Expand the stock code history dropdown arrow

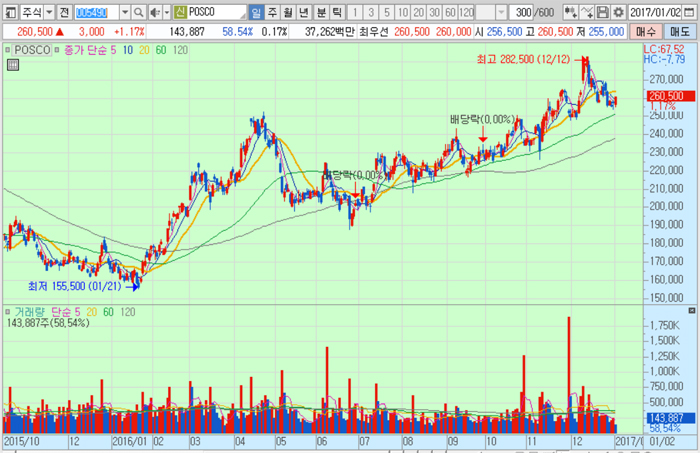(125, 12)
